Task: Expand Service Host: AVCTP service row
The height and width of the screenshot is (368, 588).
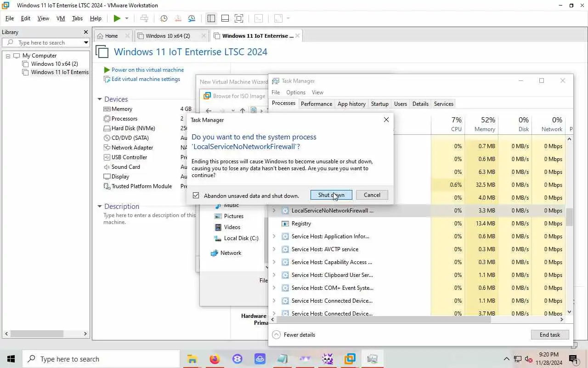Action: (x=274, y=249)
